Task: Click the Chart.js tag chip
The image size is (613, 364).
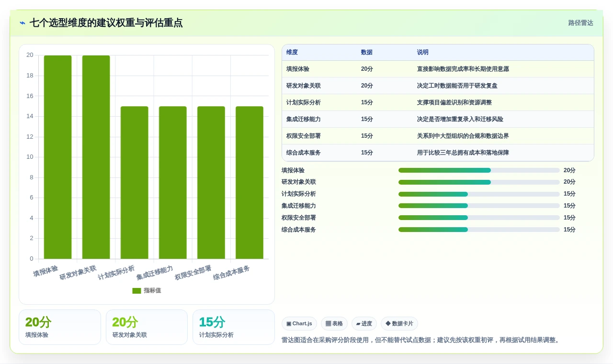Action: coord(299,324)
